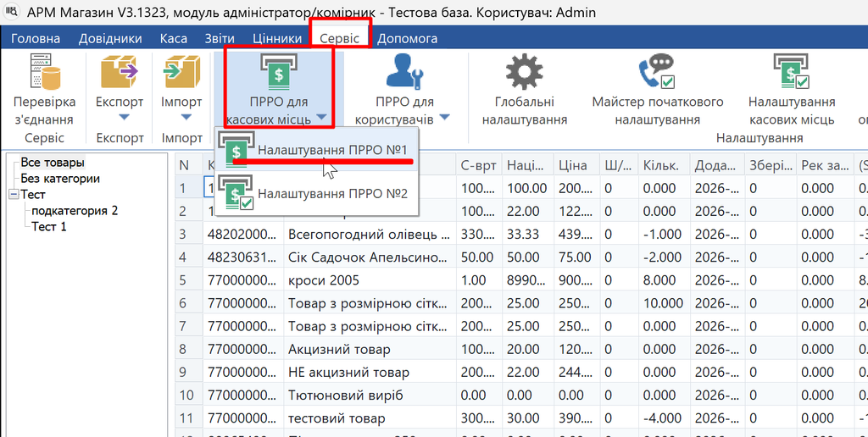
Task: Click the Імпорт box icon
Action: point(181,71)
